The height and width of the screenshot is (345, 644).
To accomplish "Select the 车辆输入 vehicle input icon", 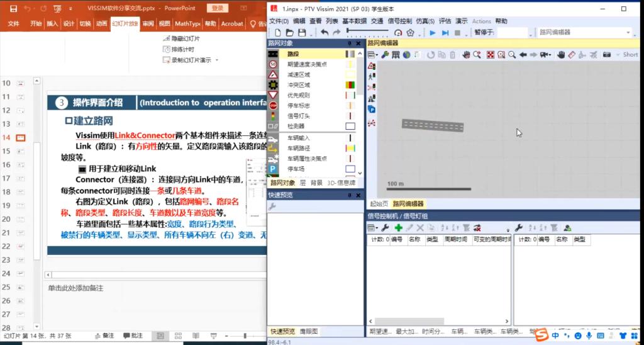I will [x=273, y=138].
